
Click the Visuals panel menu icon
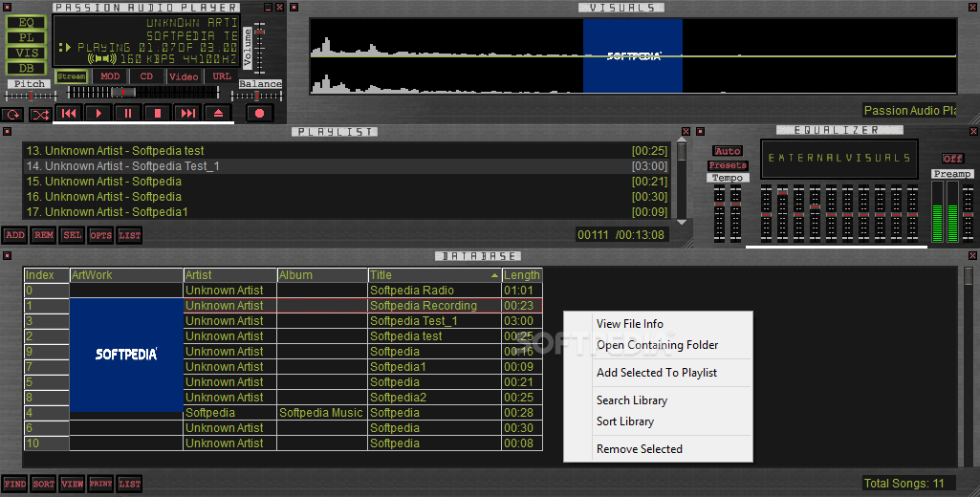coord(294,8)
